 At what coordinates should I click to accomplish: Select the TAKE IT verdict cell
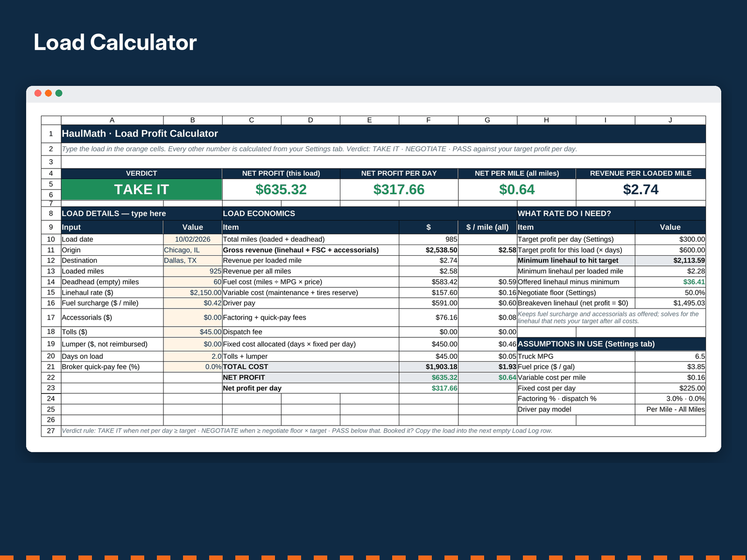pyautogui.click(x=141, y=189)
